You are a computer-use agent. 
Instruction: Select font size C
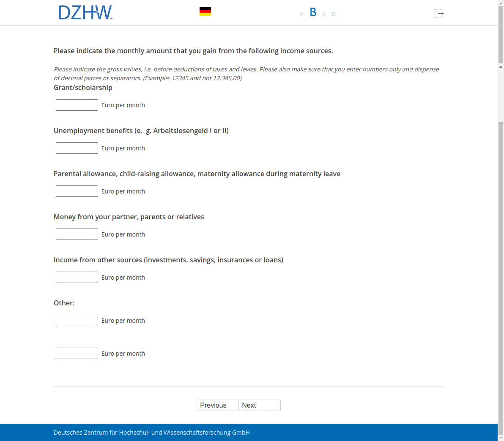[324, 14]
